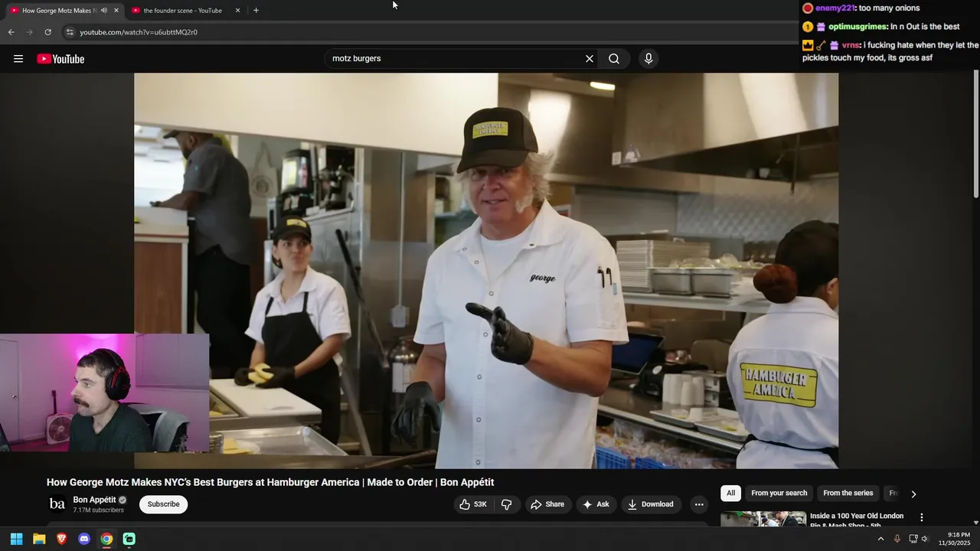Screen dimensions: 980x551
Task: Close the George Motz browser tab
Action: point(116,11)
